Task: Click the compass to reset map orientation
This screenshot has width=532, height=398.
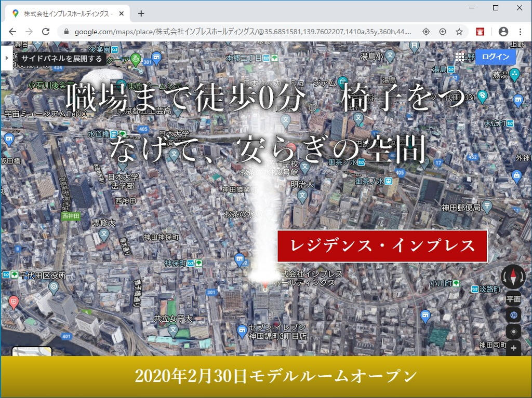Action: tap(513, 277)
